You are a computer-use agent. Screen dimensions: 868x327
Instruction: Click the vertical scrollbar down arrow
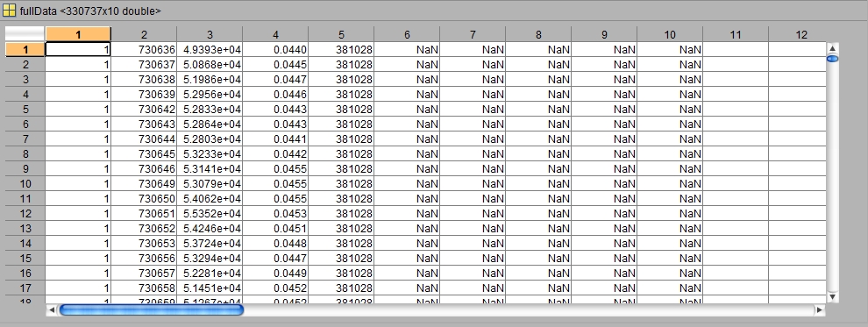coord(832,297)
